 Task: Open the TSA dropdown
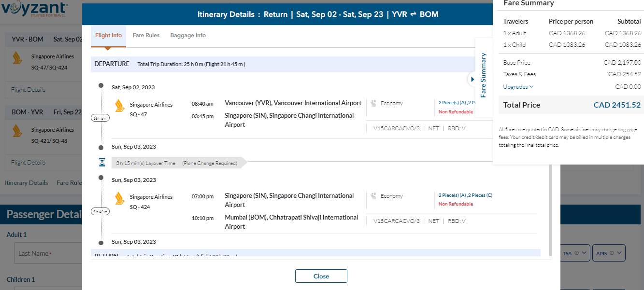[576, 253]
